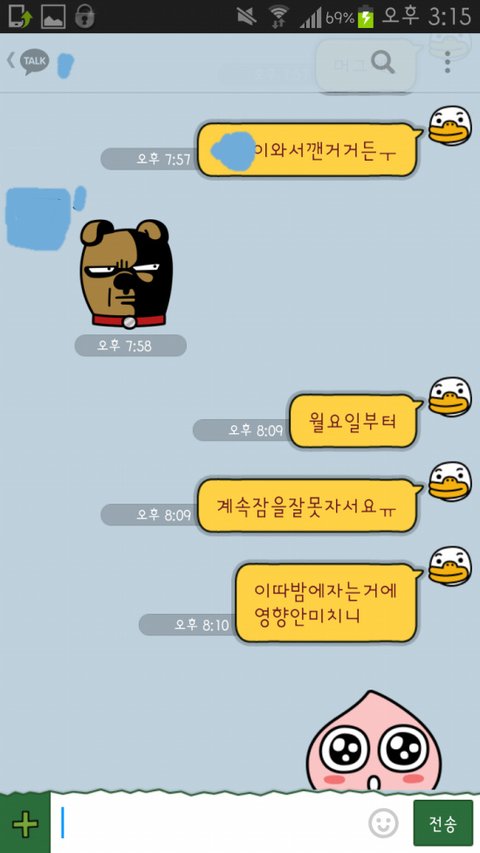Tap the duck avatar beside 계속잠을잘못자서요
The height and width of the screenshot is (853, 480).
point(451,482)
